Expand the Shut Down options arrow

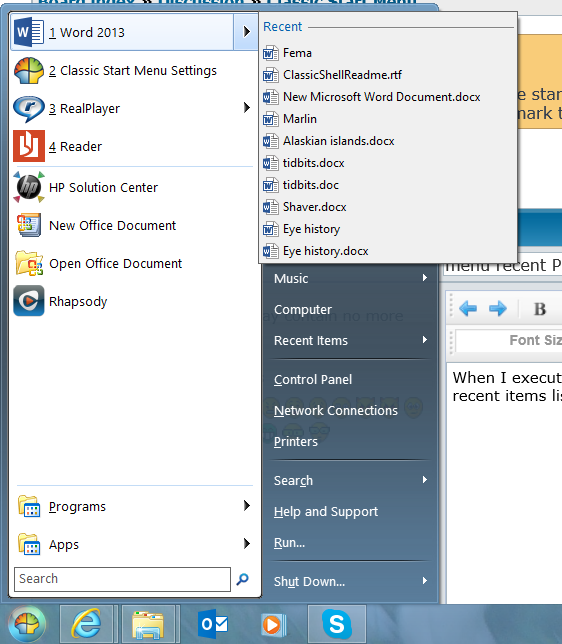[x=425, y=581]
